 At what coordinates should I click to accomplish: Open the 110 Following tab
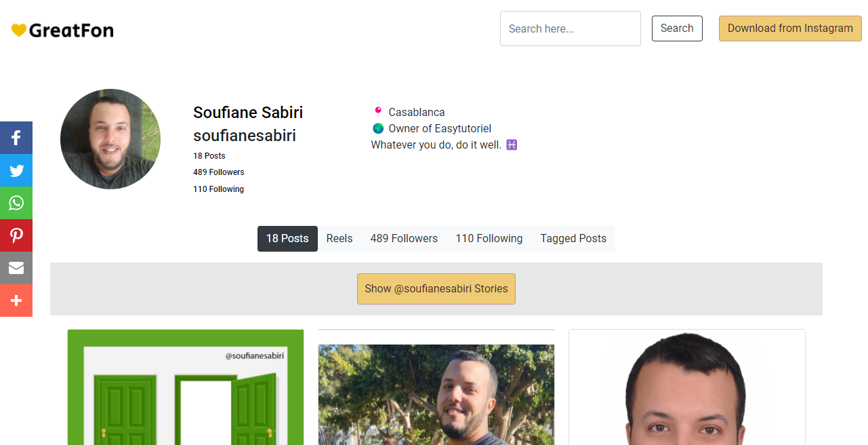click(x=489, y=239)
